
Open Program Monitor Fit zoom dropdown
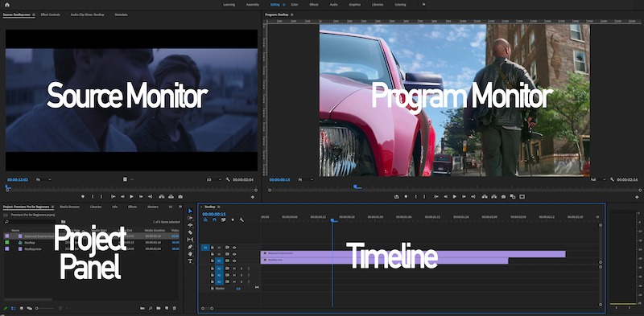[306, 179]
